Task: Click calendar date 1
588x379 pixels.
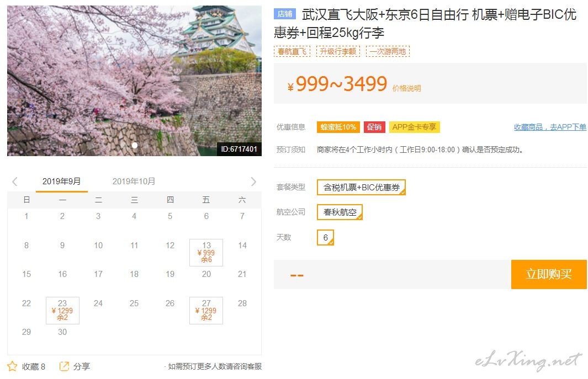Action: pos(27,216)
